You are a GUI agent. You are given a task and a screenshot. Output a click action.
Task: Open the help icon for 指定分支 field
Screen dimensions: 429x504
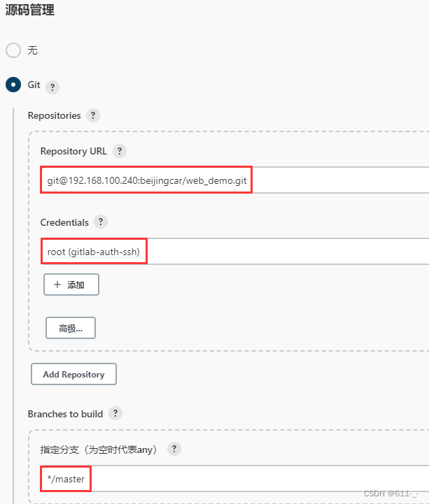click(x=174, y=449)
